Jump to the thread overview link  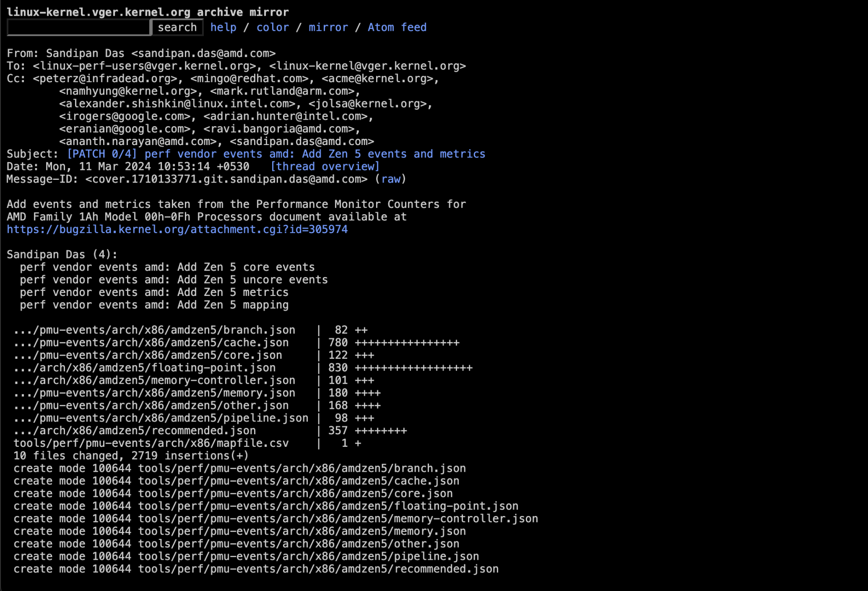point(325,167)
